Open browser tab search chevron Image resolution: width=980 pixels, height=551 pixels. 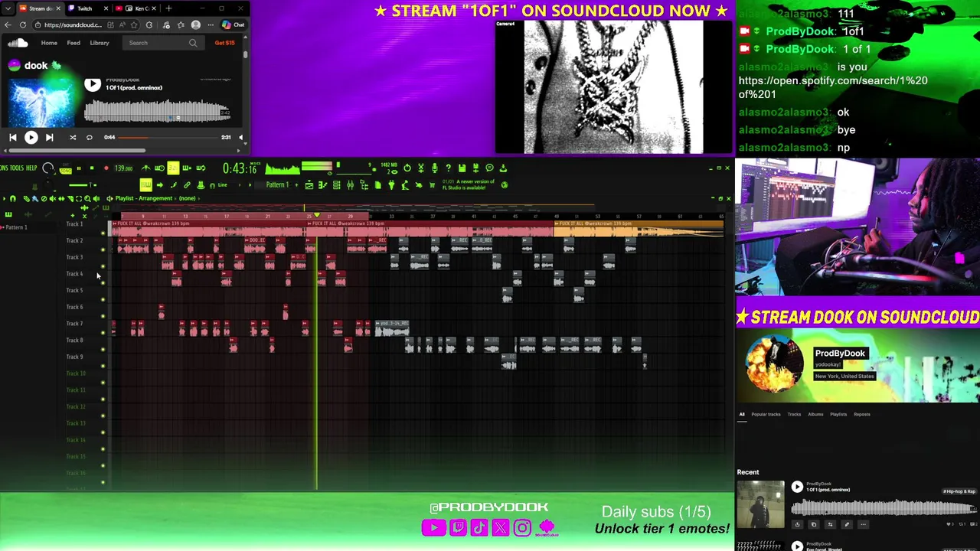click(x=7, y=8)
